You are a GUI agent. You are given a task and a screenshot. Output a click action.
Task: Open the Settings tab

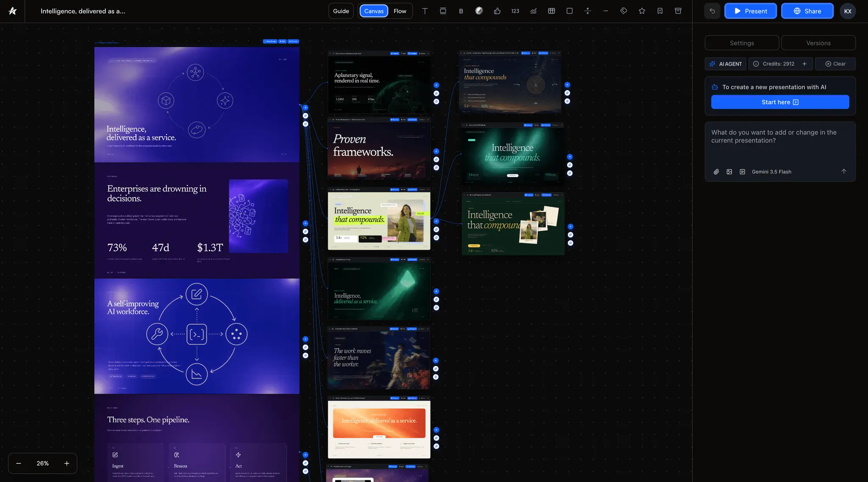(742, 43)
